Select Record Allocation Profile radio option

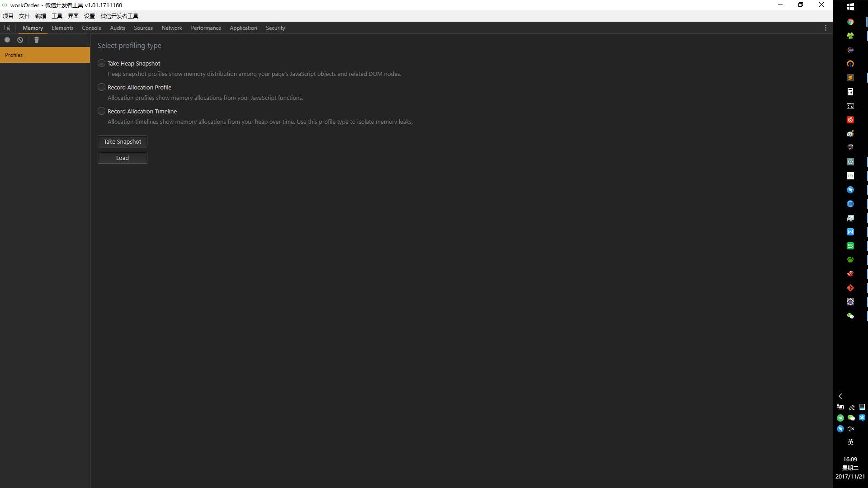(101, 87)
